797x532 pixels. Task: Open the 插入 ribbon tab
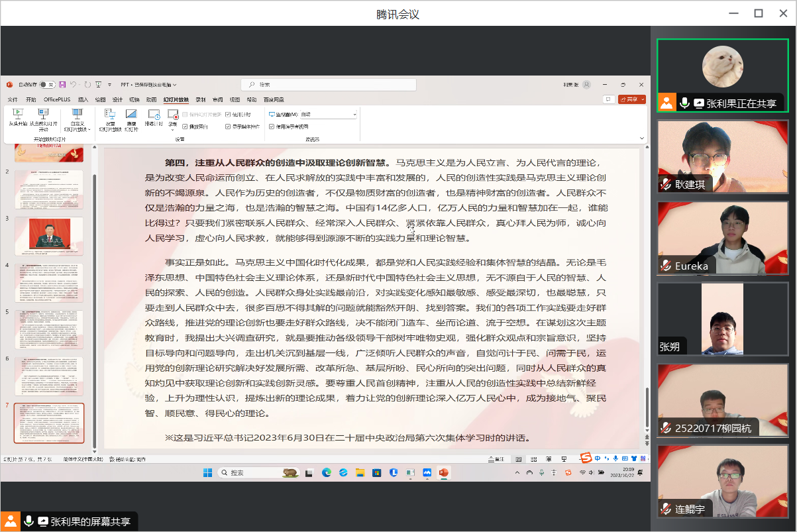coord(83,99)
